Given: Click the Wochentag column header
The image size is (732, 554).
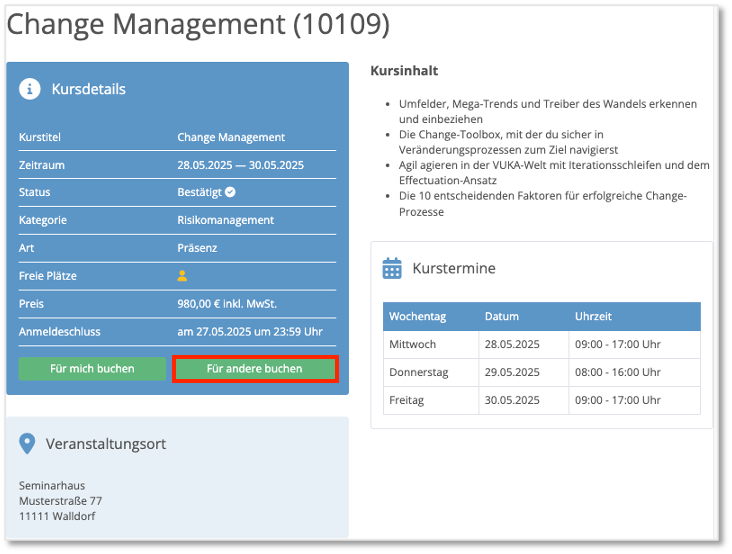Looking at the screenshot, I should [417, 317].
